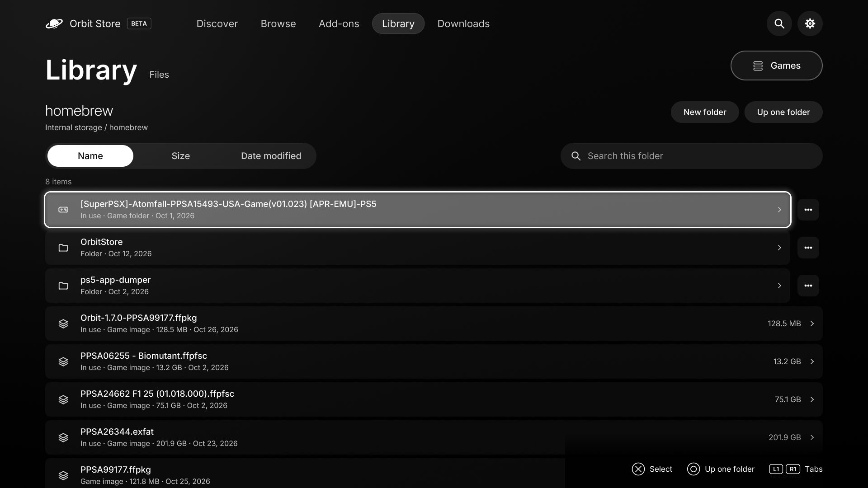Sort files by Size
Screen dimensions: 868x488
(x=181, y=156)
